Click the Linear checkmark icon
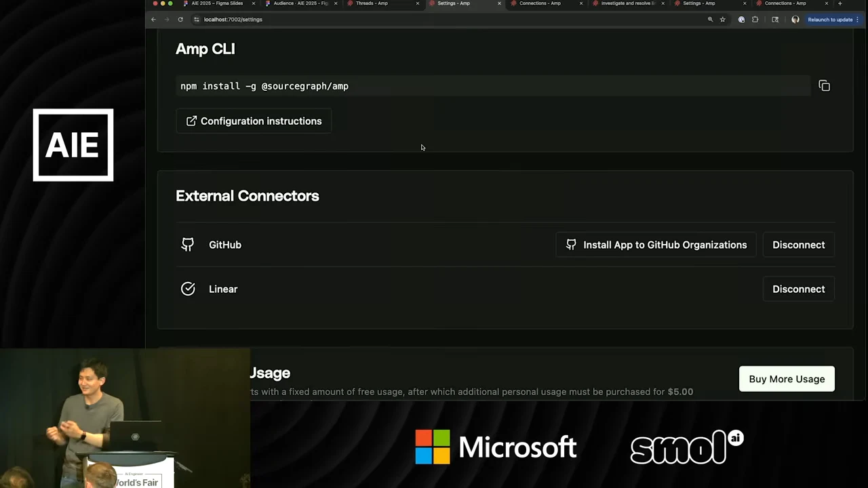 click(x=188, y=289)
